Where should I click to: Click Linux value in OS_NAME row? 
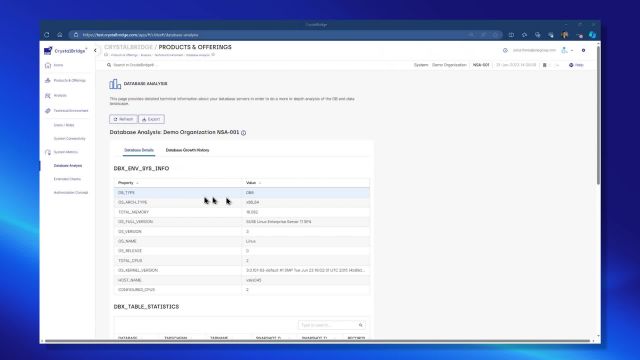click(251, 241)
